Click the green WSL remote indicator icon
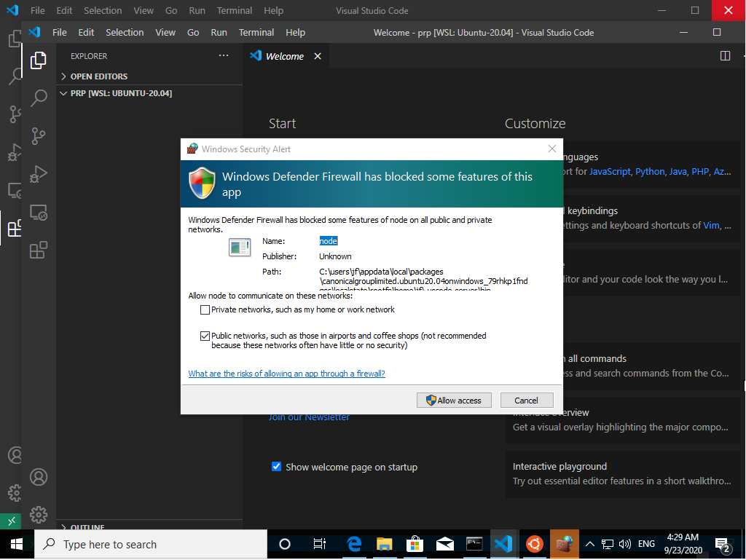This screenshot has height=560, width=746. click(10, 521)
